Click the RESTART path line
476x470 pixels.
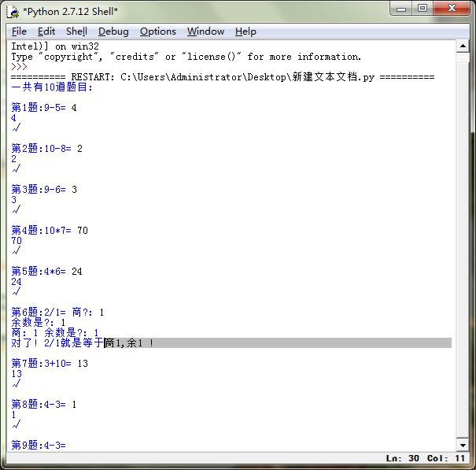click(223, 77)
